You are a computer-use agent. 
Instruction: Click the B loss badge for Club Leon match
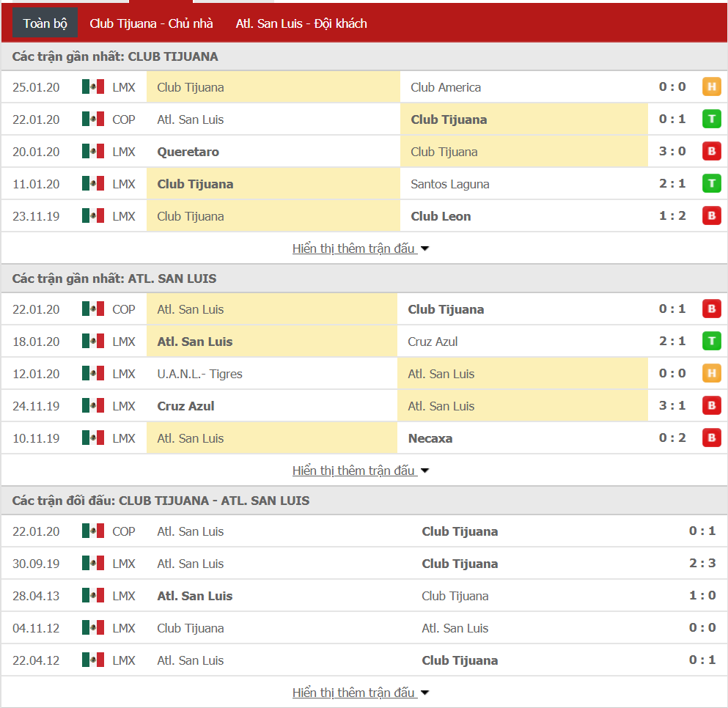711,216
